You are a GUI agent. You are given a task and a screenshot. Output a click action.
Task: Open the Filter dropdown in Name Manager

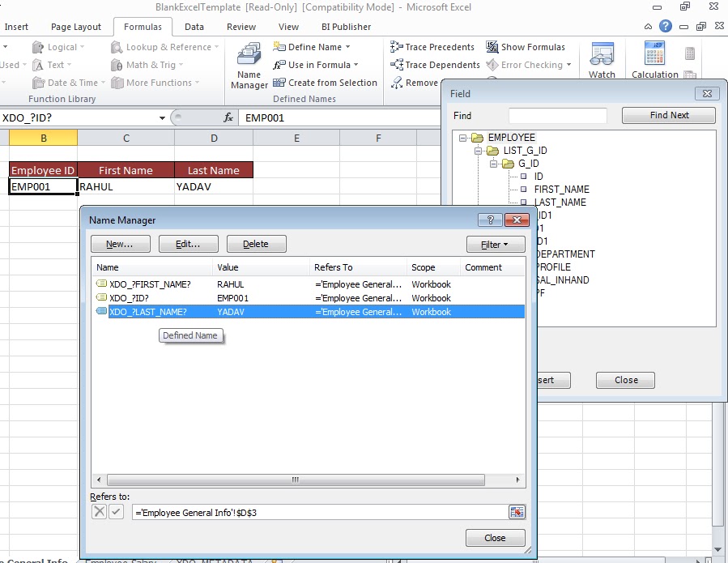(496, 245)
